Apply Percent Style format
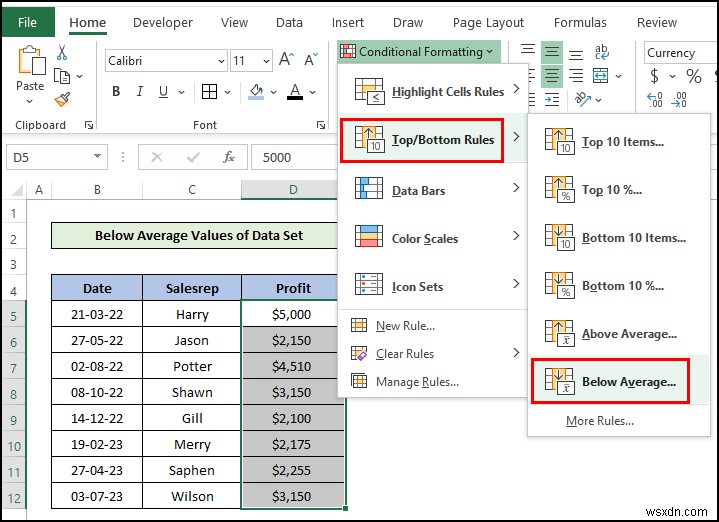 click(x=693, y=76)
